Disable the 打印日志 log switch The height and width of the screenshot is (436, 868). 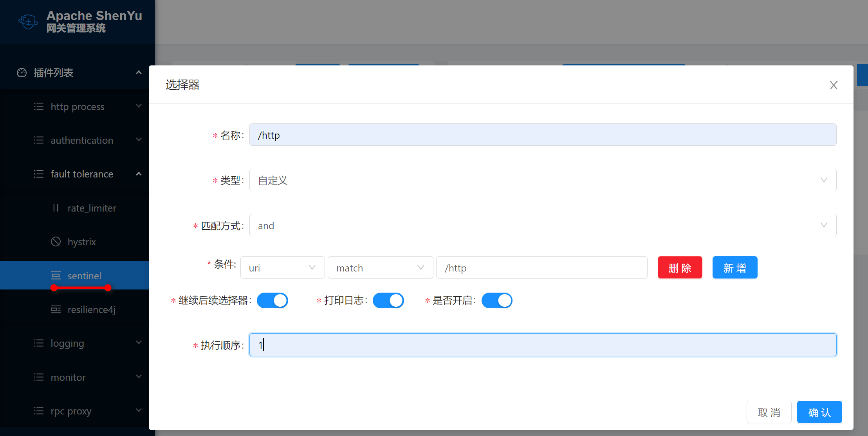click(388, 300)
